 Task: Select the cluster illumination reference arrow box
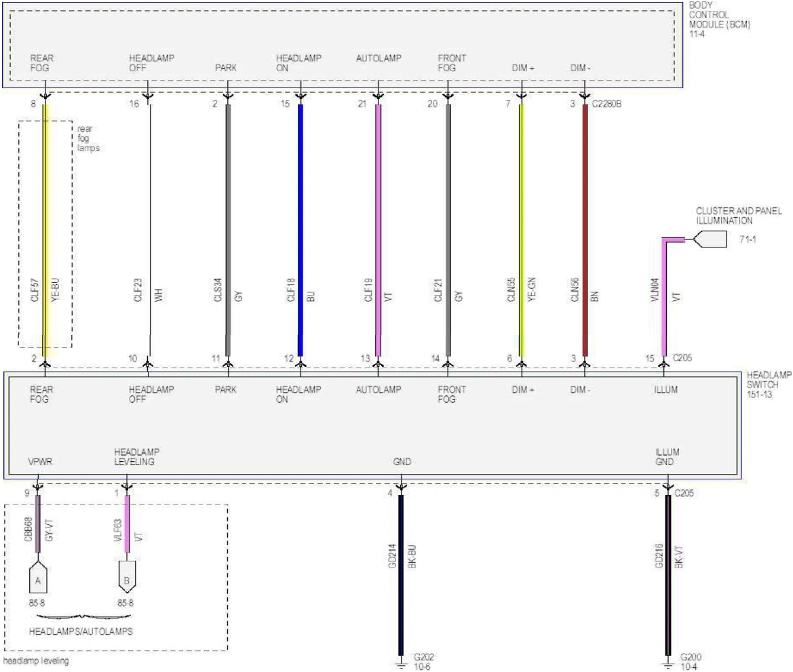pyautogui.click(x=710, y=239)
